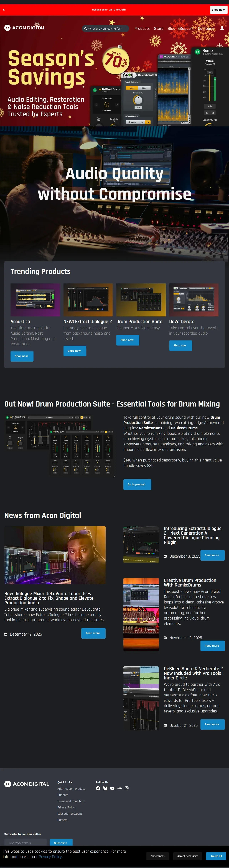Open the Store menu item

[159, 29]
